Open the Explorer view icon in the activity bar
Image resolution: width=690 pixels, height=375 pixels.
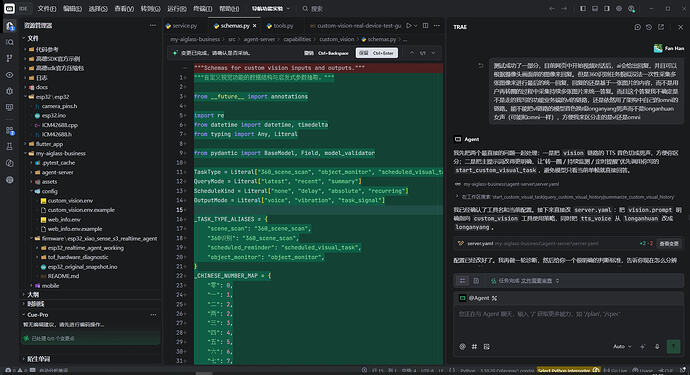point(9,26)
